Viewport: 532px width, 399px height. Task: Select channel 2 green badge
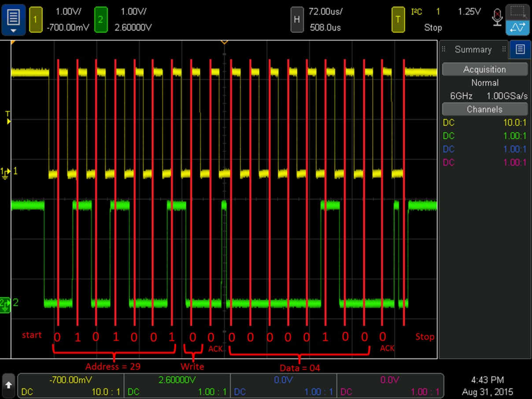point(101,20)
